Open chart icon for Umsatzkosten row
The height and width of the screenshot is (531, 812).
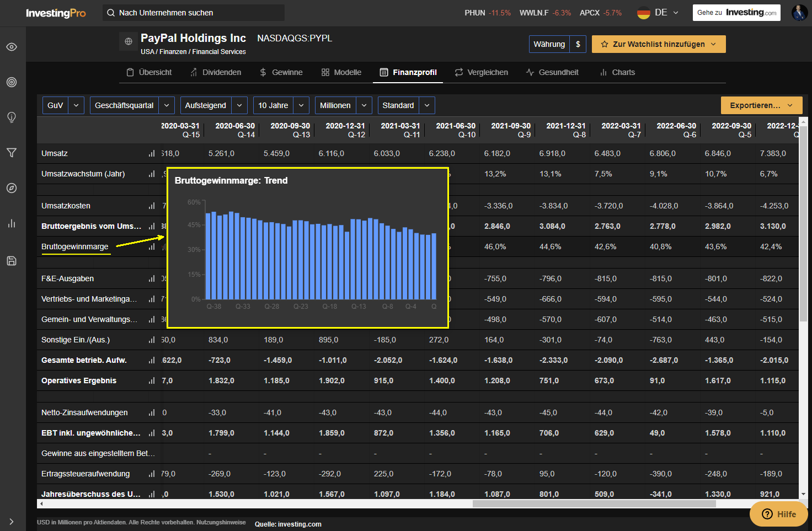coord(152,206)
